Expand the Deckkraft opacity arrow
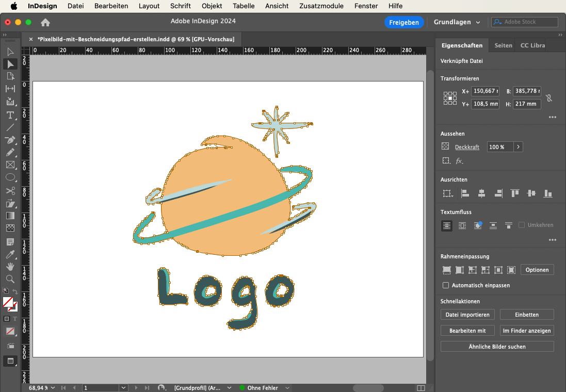 click(518, 147)
